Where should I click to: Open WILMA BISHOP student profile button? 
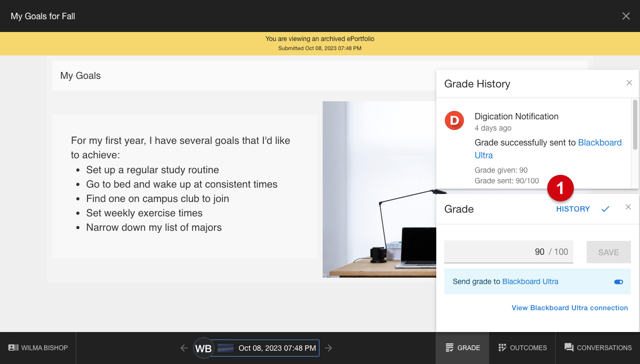click(38, 347)
